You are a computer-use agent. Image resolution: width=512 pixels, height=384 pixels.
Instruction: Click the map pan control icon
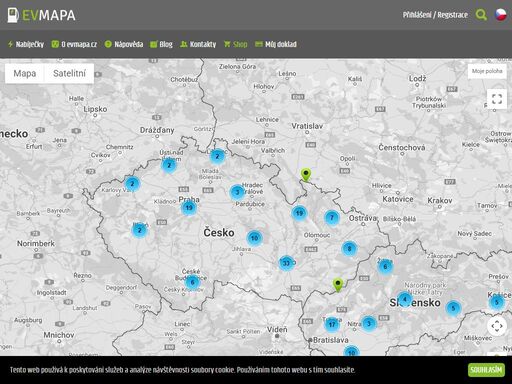point(497,326)
